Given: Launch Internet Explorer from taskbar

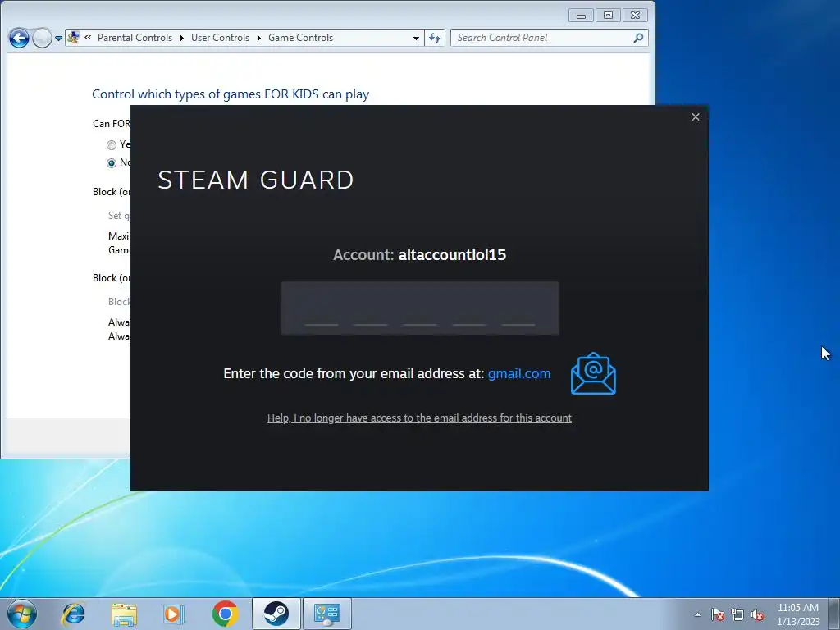Looking at the screenshot, I should pos(73,614).
